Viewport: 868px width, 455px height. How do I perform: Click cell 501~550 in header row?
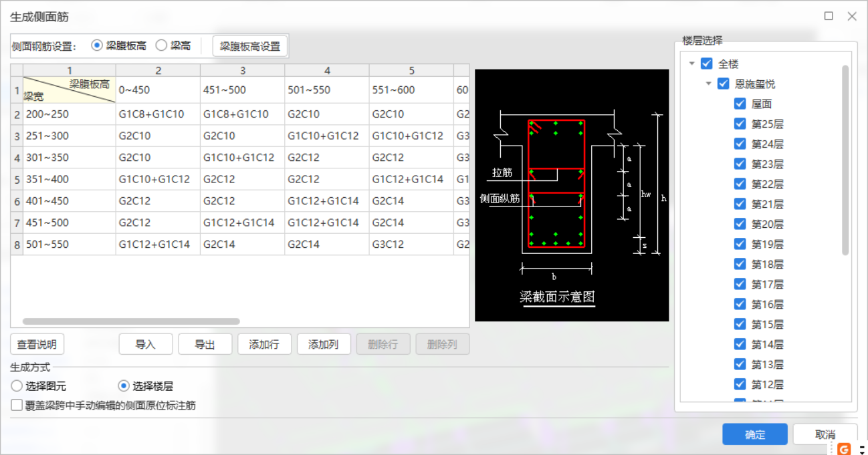pos(327,90)
